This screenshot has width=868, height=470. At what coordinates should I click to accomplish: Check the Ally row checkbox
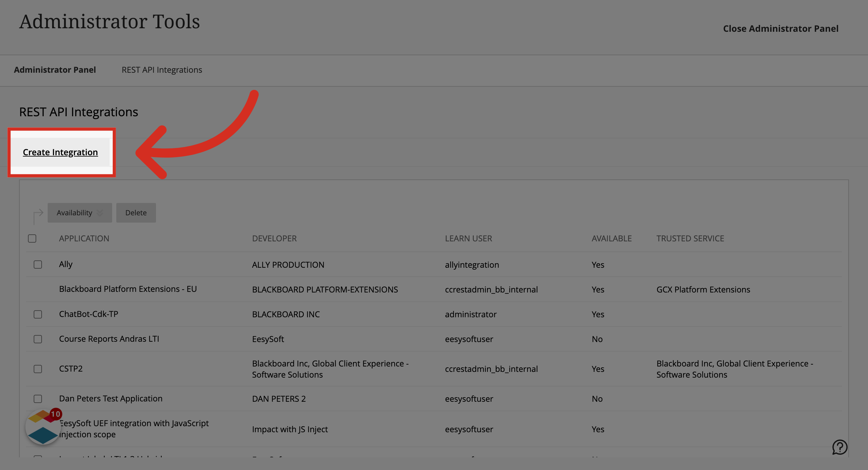click(x=38, y=265)
